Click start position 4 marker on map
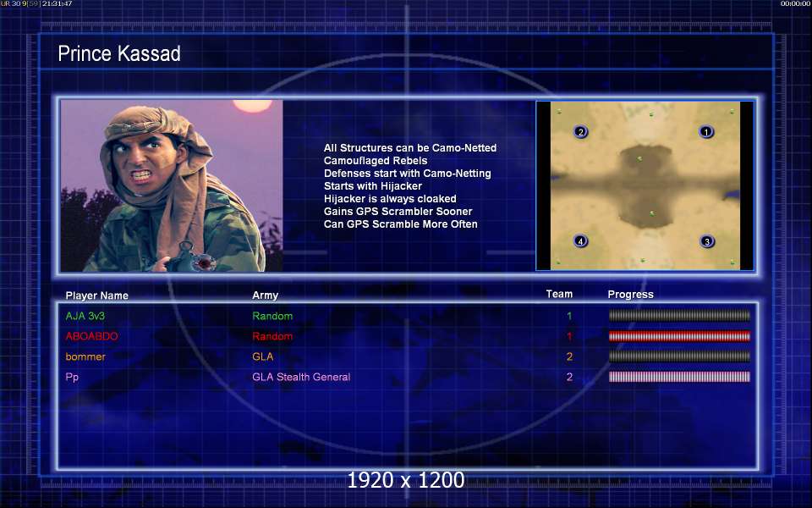The height and width of the screenshot is (508, 812). tap(580, 240)
